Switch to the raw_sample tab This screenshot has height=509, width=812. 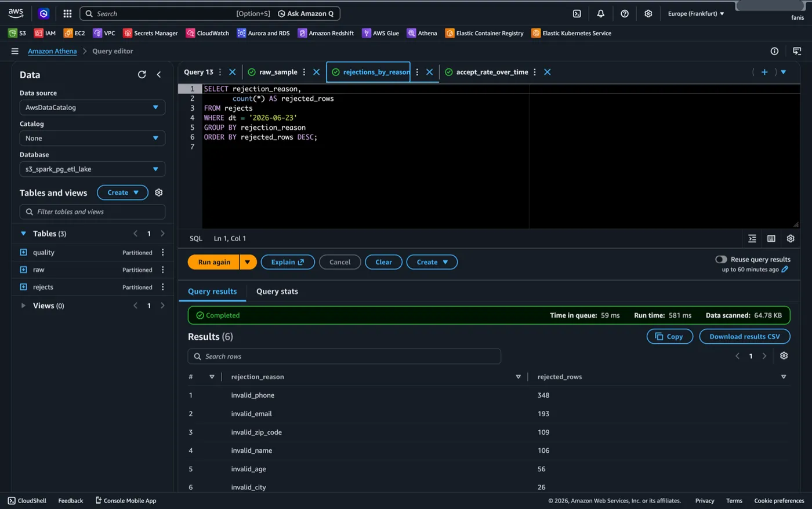point(273,72)
